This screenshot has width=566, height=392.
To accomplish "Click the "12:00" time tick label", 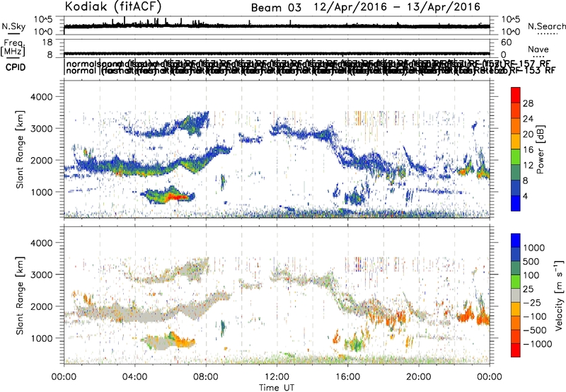I will click(x=277, y=377).
